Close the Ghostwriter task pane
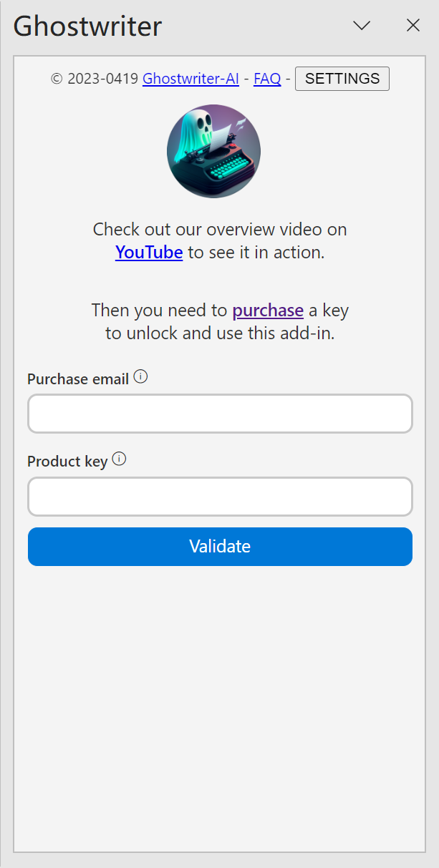The image size is (439, 868). 413,26
